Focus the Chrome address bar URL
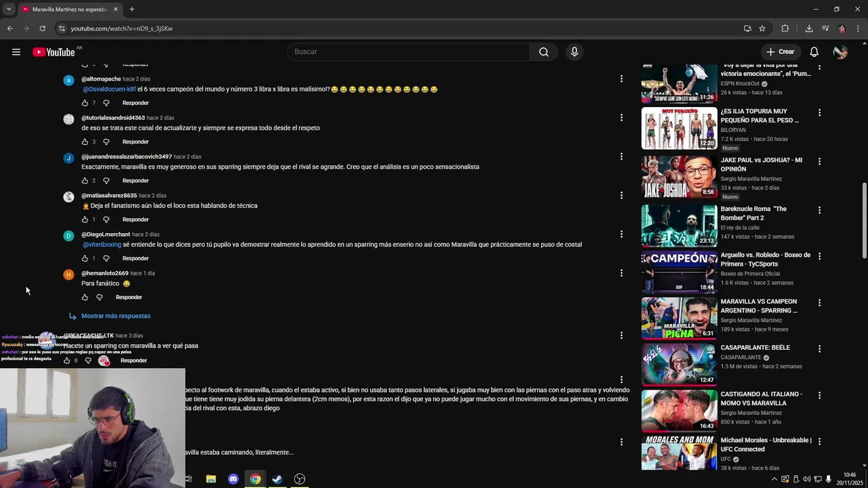 (x=121, y=28)
